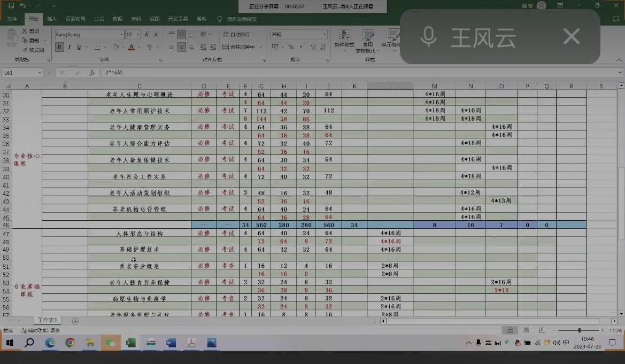The height and width of the screenshot is (364, 625).
Task: Expand the number format (常规) dropdown
Action: point(324,35)
